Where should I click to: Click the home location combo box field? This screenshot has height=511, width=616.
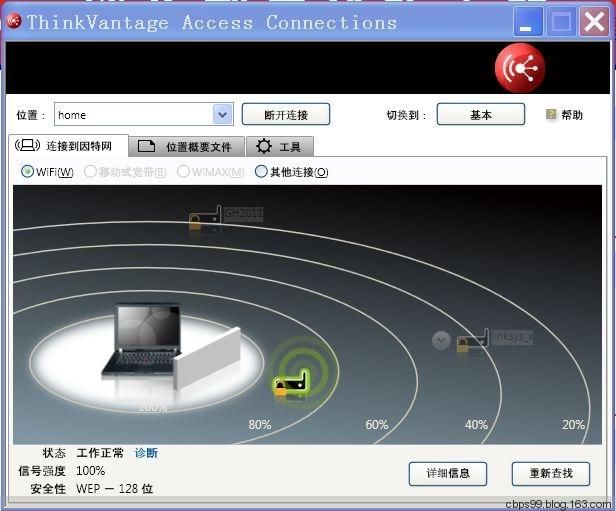pyautogui.click(x=144, y=115)
